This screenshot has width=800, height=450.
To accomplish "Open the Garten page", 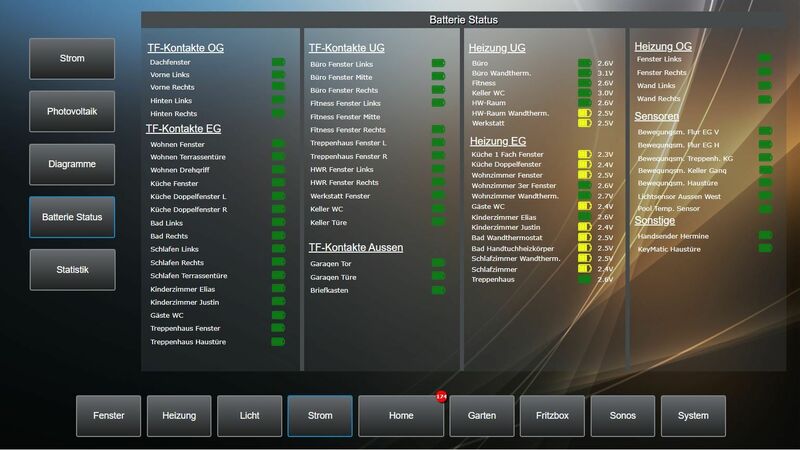I will tap(481, 415).
